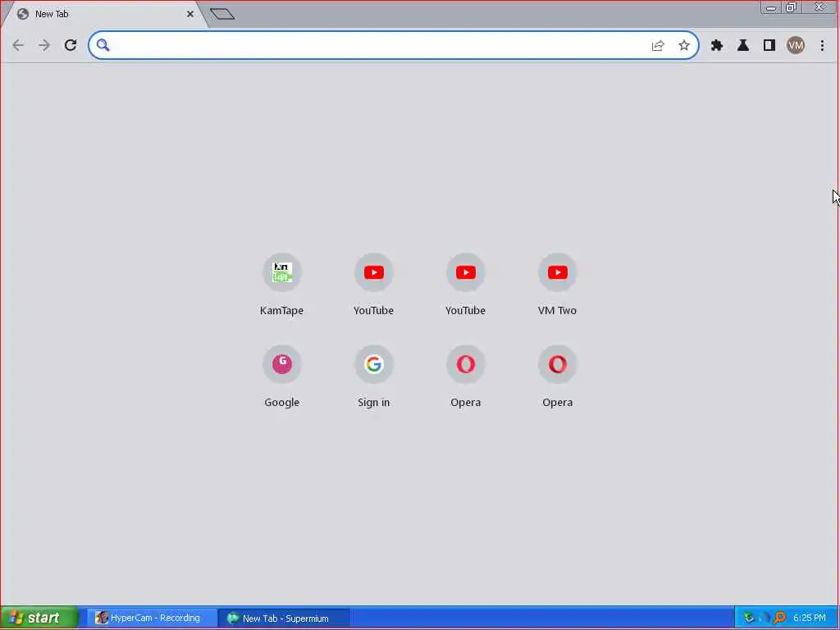Click the search magnifier in the address bar
The height and width of the screenshot is (630, 840).
[103, 46]
